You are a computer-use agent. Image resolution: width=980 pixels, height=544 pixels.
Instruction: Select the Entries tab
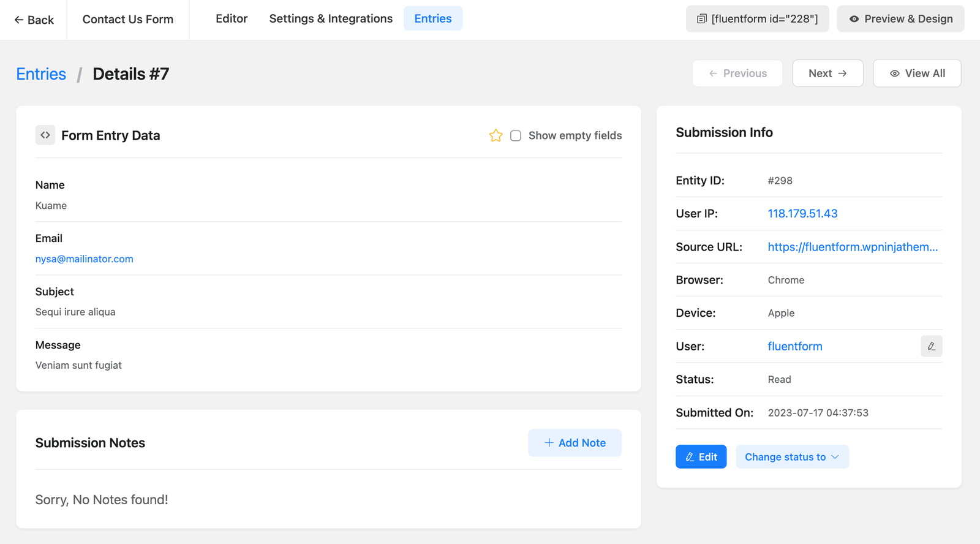[x=432, y=19]
